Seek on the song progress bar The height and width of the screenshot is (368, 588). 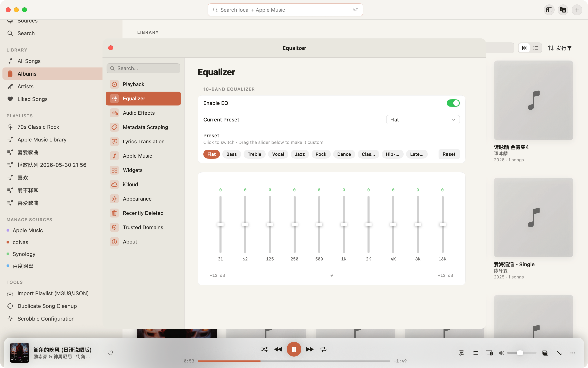coord(294,361)
